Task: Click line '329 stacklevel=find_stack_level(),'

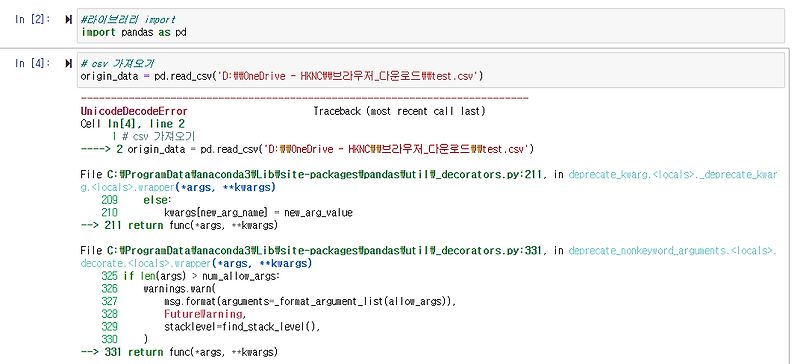Action: pos(211,327)
